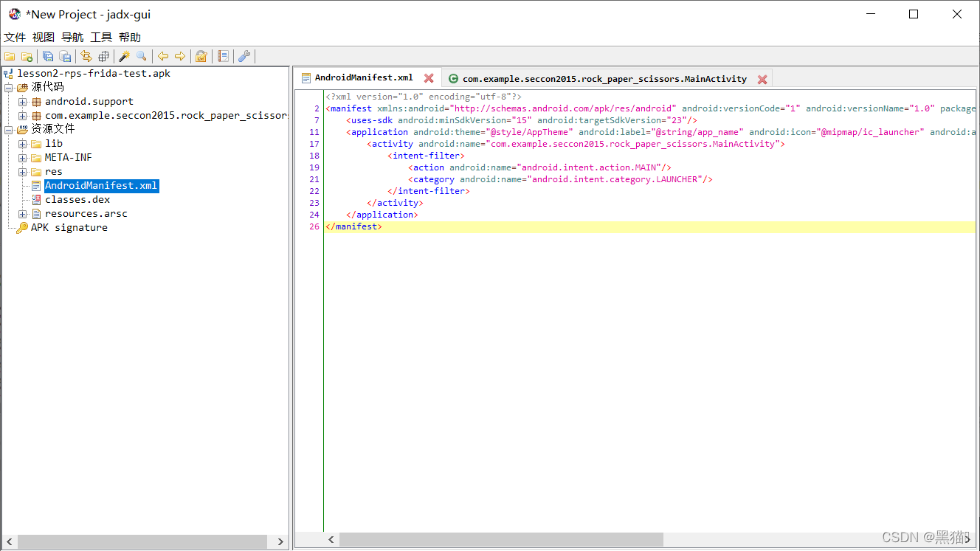Click the Save all toolbar icon
980x551 pixels.
[x=48, y=56]
